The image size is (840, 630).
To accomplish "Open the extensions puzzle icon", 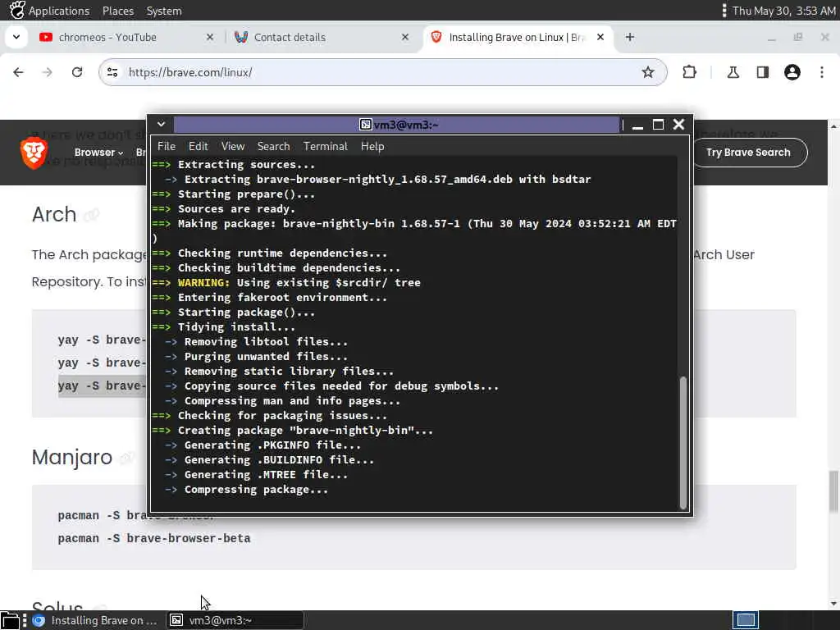I will pyautogui.click(x=689, y=72).
